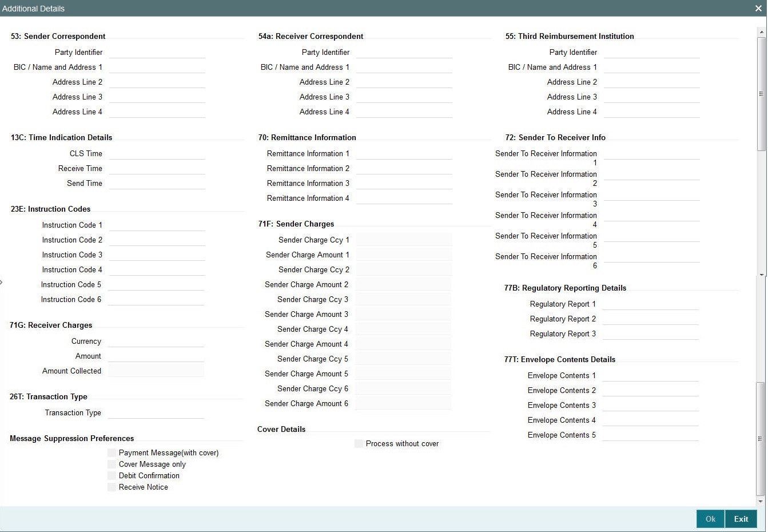This screenshot has width=768, height=532.
Task: Click Receiver Charges Amount field
Action: click(x=156, y=356)
